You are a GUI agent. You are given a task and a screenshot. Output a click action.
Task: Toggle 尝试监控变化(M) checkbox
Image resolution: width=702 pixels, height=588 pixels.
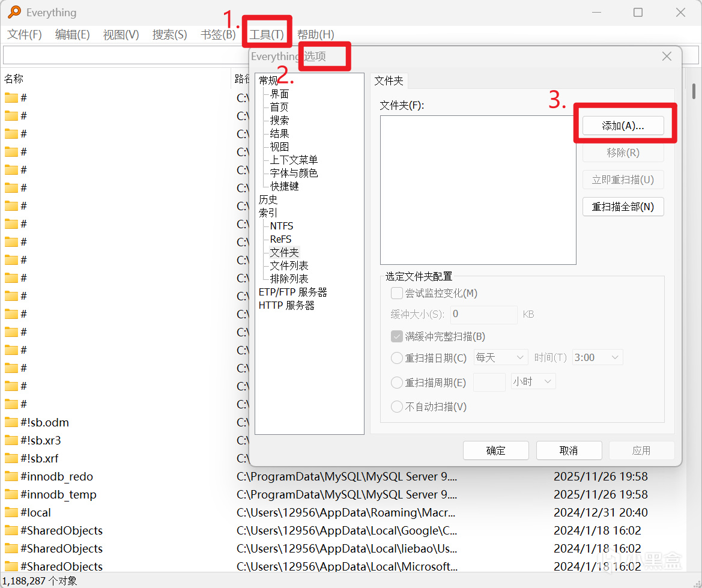(397, 293)
